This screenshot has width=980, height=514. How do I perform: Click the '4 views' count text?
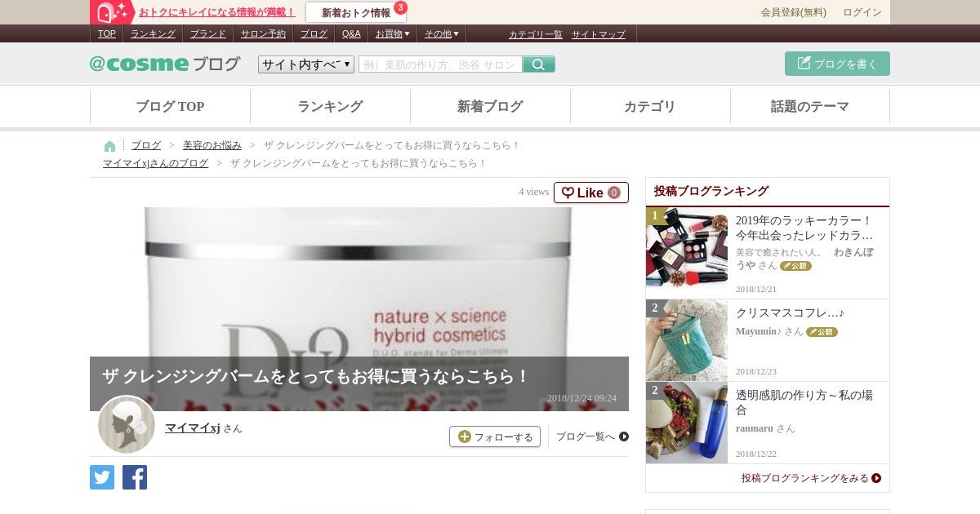point(534,192)
